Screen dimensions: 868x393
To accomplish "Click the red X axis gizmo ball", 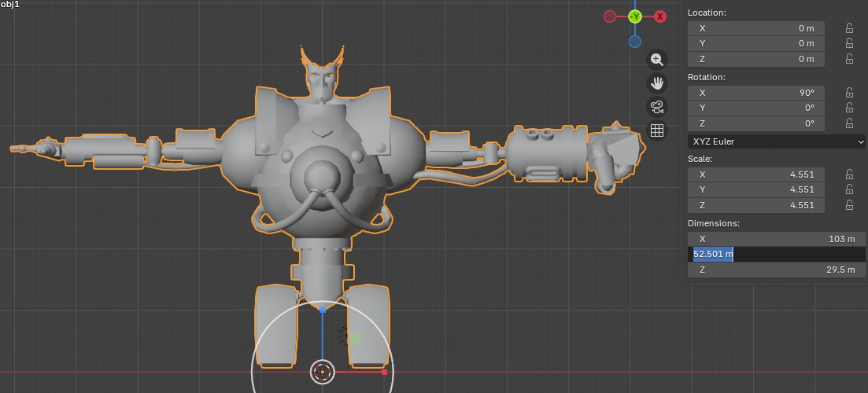I will [x=660, y=17].
